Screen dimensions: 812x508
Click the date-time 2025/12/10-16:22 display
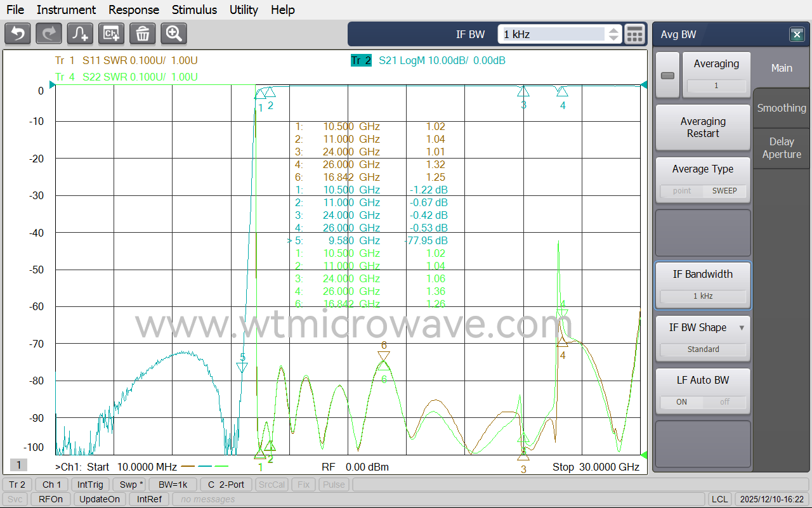pos(771,499)
